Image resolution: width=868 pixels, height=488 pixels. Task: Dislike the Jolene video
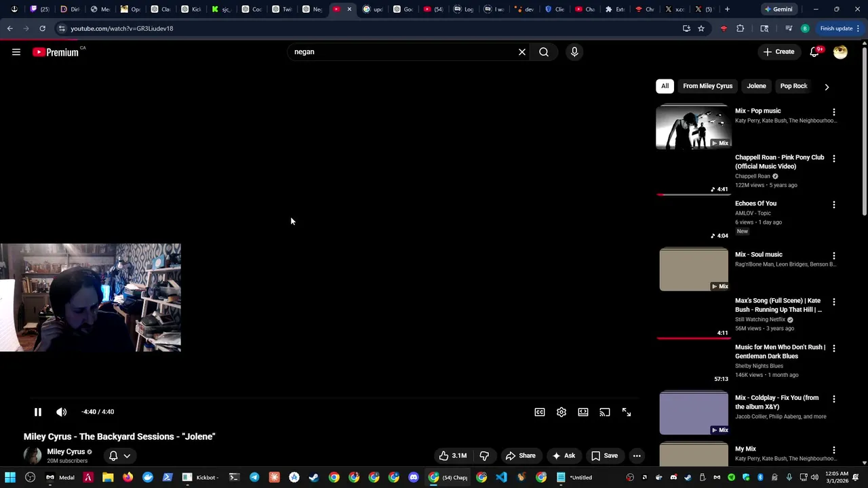click(485, 456)
